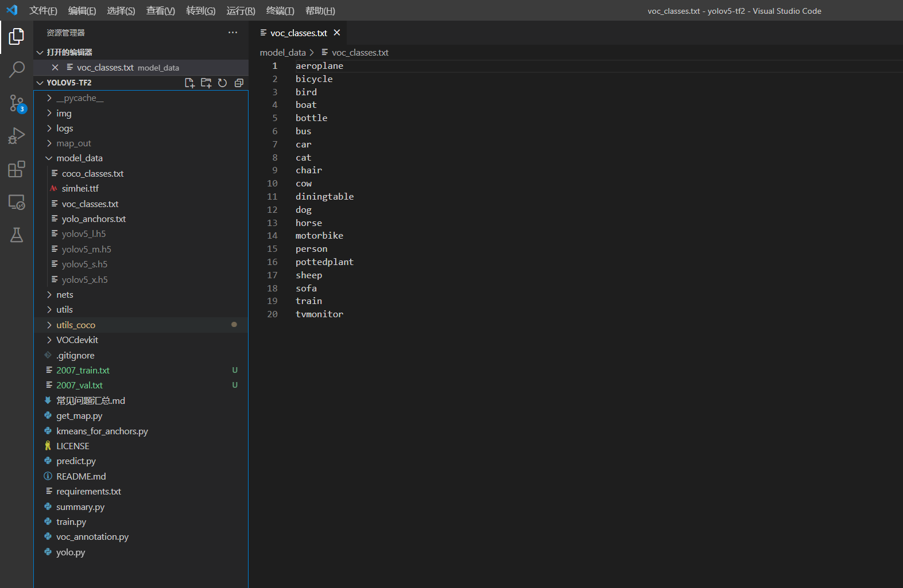Close voc_classes.txt in open editors list

55,68
